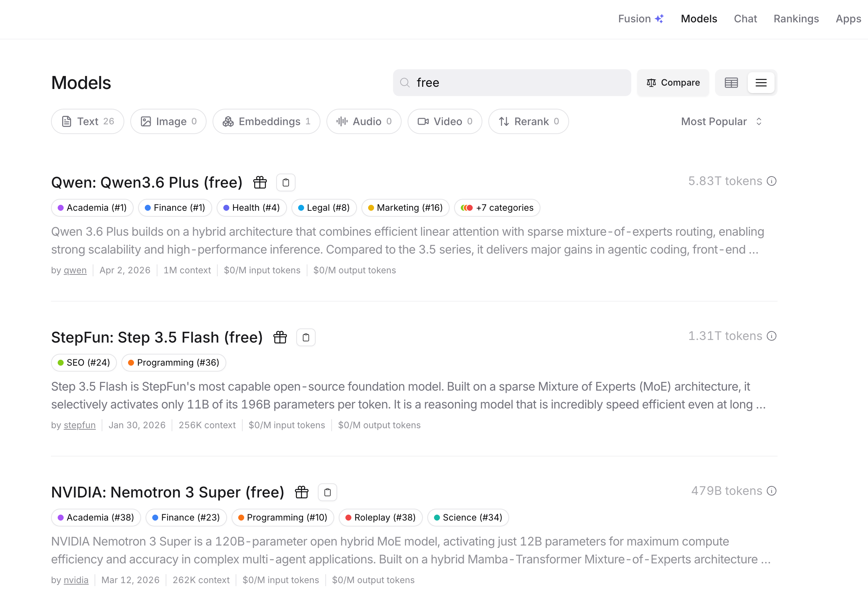The height and width of the screenshot is (601, 868).
Task: Copy the Qwen3.6 Plus model ID
Action: pyautogui.click(x=286, y=182)
